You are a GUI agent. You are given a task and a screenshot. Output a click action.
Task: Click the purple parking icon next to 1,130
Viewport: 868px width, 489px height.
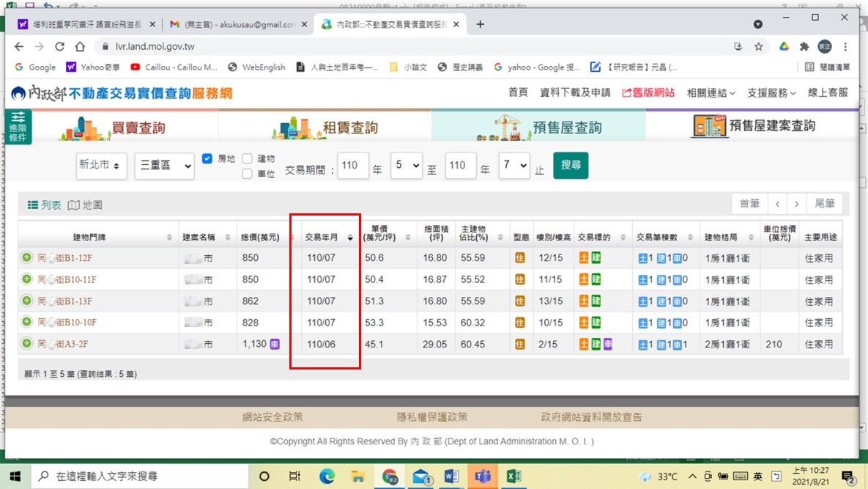(275, 345)
